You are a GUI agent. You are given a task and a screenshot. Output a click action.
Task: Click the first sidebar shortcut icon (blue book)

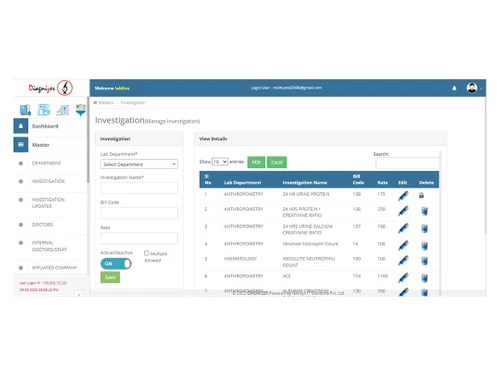[x=25, y=110]
